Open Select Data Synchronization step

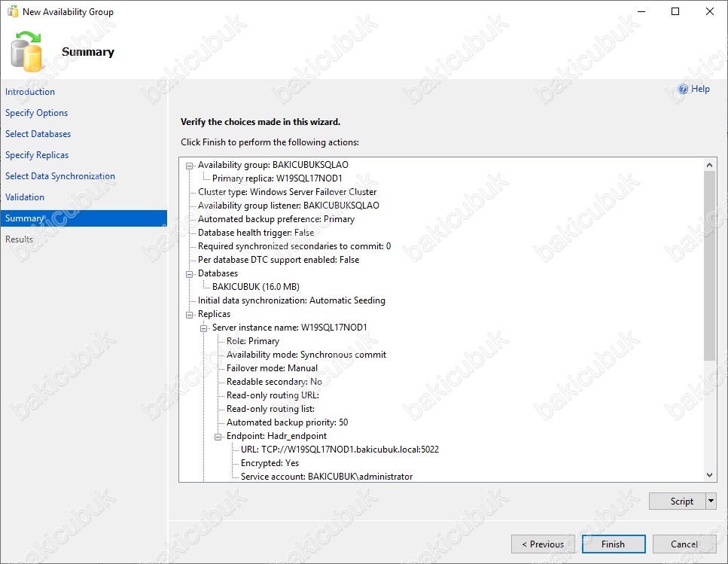tap(60, 176)
